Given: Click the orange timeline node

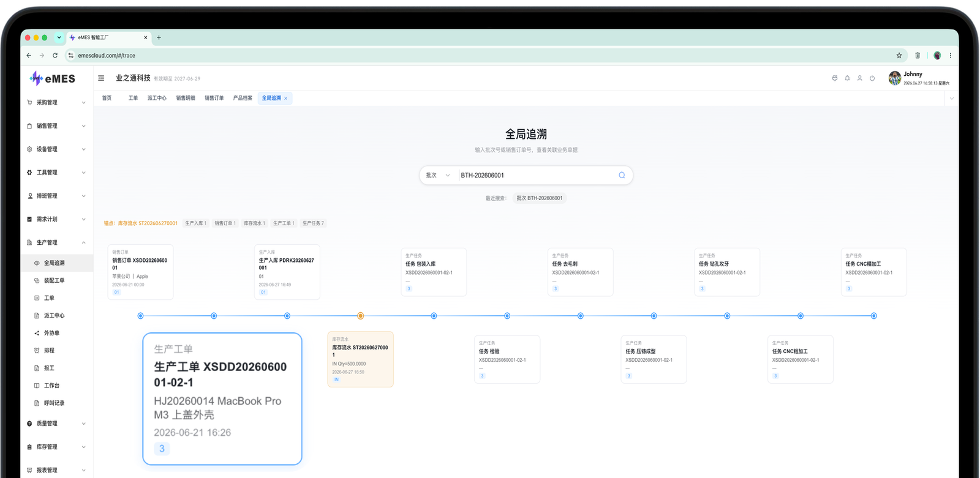Looking at the screenshot, I should click(x=360, y=316).
